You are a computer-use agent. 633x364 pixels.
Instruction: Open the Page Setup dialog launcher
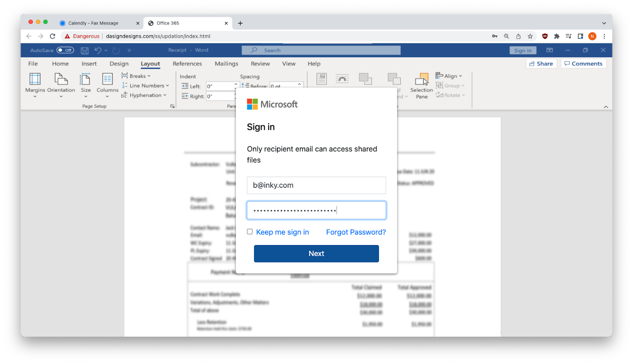point(172,106)
